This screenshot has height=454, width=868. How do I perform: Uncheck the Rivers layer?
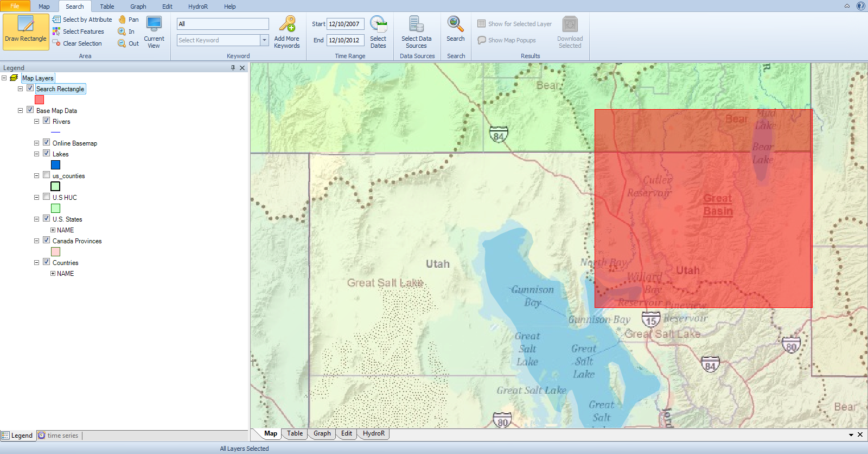coord(47,121)
